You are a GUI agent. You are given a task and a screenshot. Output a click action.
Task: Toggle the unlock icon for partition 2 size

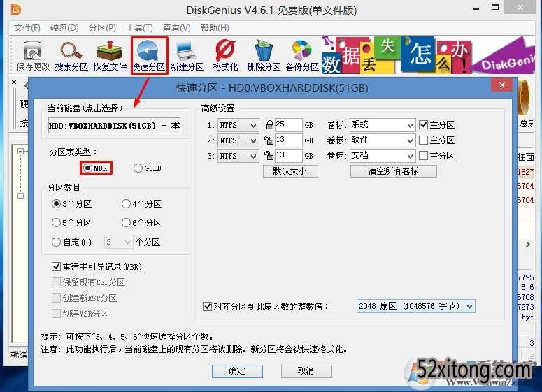269,140
